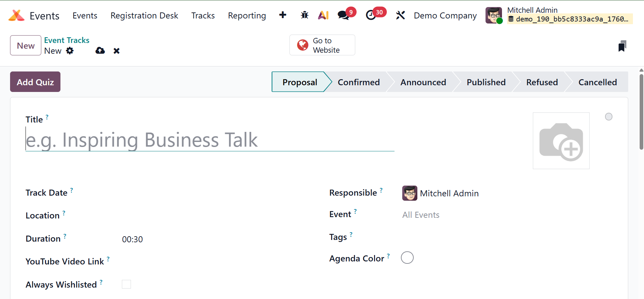The height and width of the screenshot is (299, 644).
Task: Click the Add Quiz button
Action: (x=35, y=82)
